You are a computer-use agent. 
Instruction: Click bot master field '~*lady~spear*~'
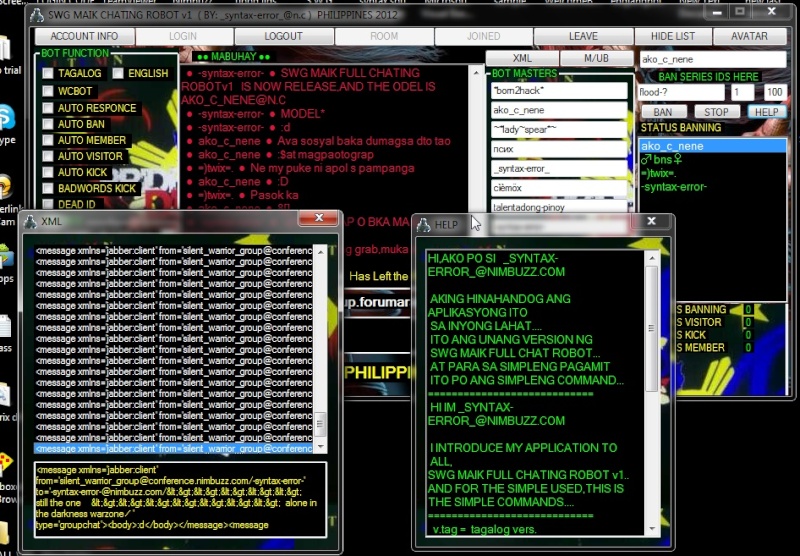pyautogui.click(x=559, y=130)
